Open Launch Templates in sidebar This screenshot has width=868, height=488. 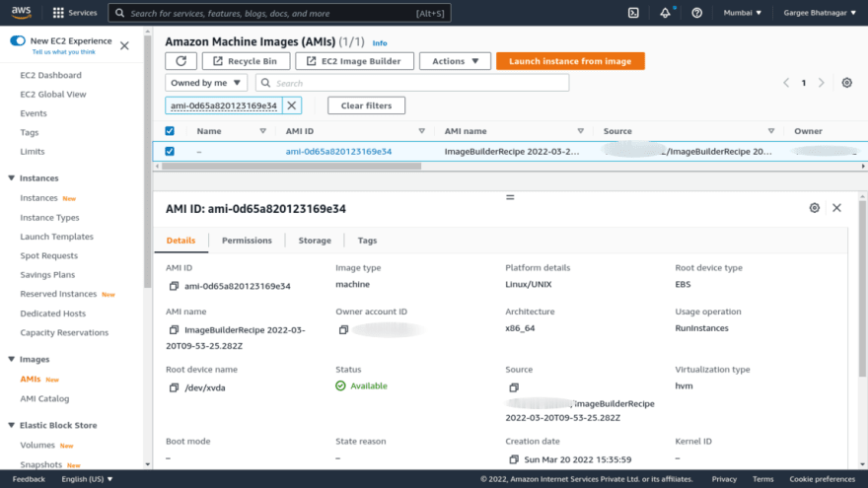point(56,237)
